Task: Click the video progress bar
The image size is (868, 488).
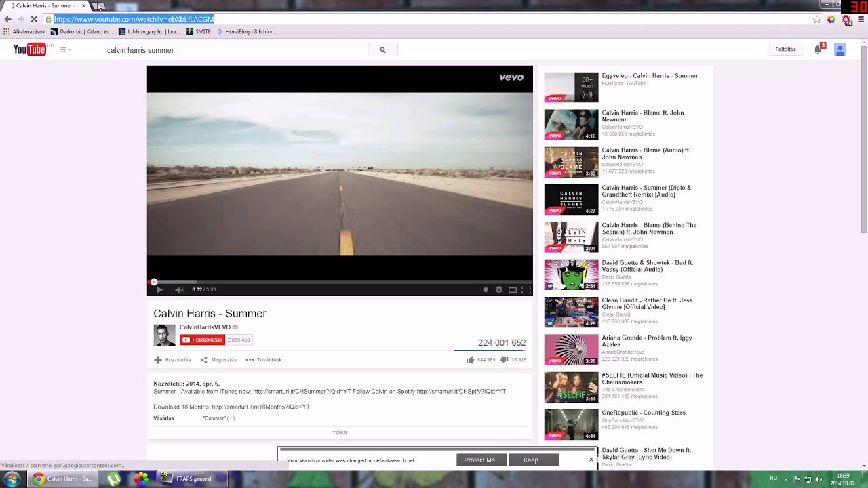Action: click(340, 282)
